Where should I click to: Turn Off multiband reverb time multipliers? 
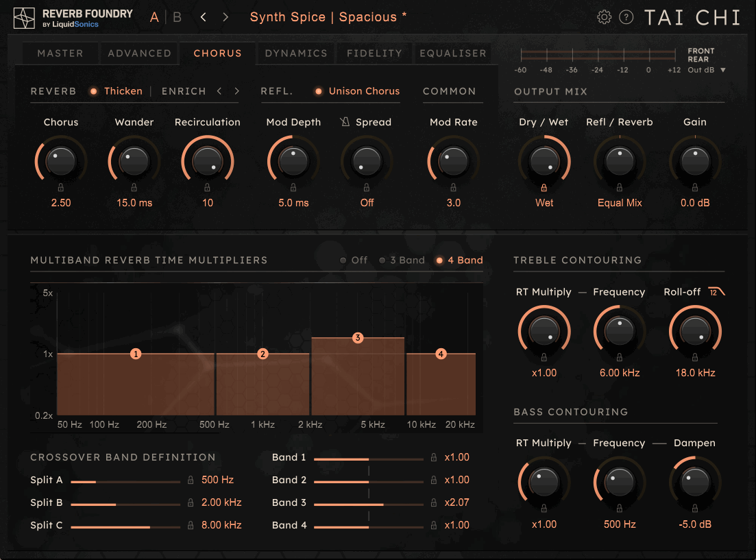[x=354, y=260]
